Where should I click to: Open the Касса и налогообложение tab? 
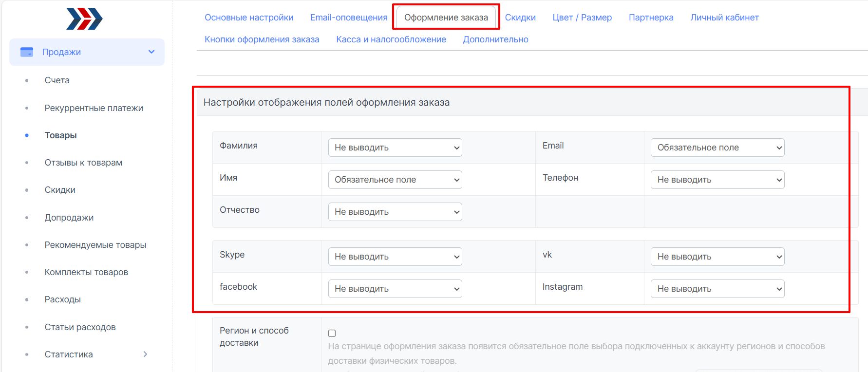pyautogui.click(x=391, y=39)
